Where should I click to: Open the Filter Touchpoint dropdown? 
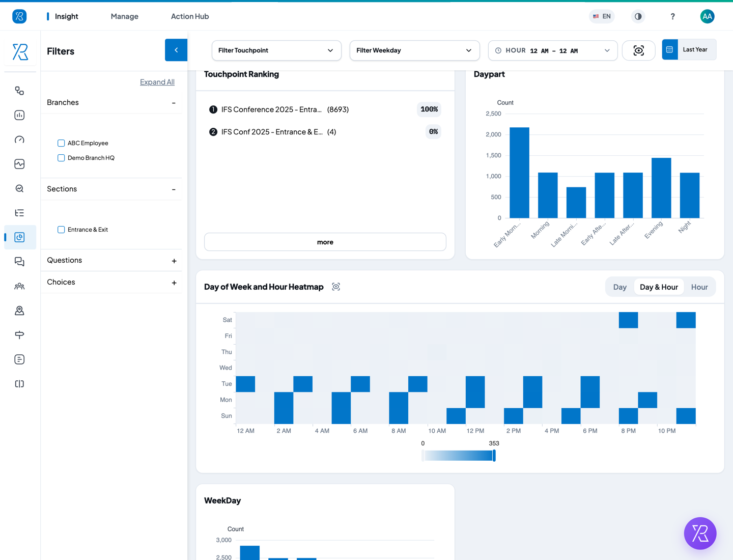[x=276, y=50]
